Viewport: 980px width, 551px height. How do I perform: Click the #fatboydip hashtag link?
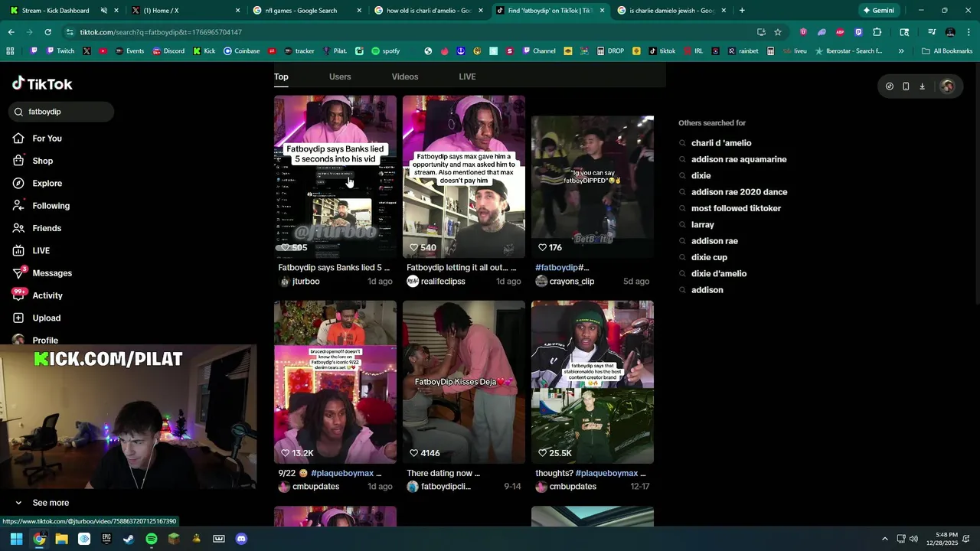click(556, 268)
